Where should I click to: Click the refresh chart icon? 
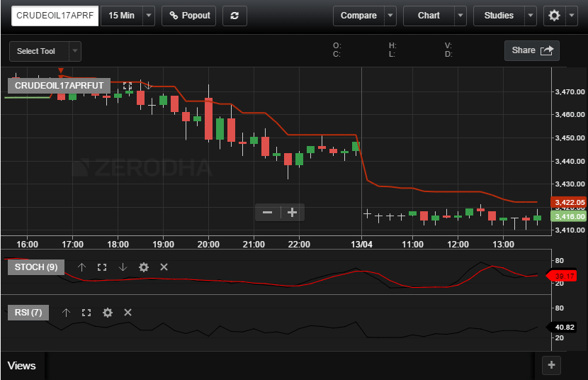pos(234,16)
